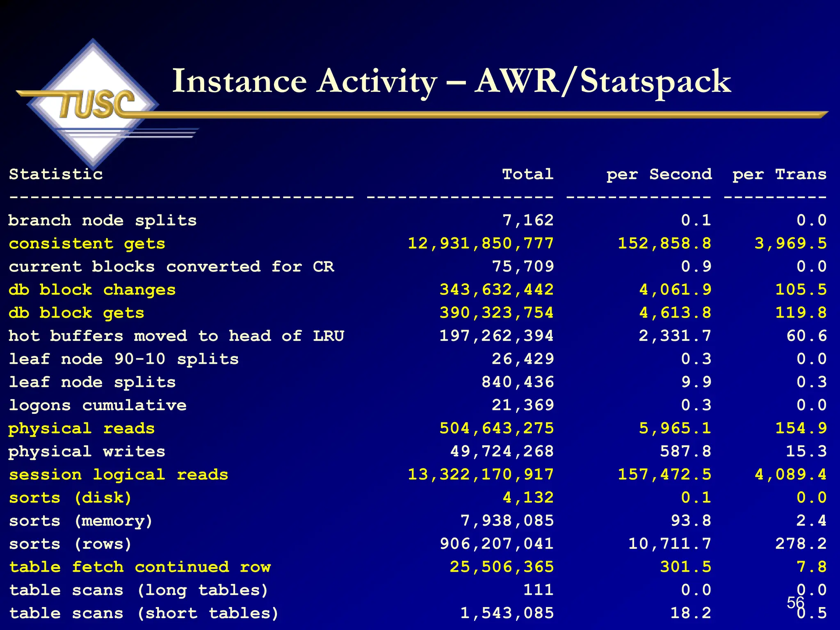Click per-second value 5,965.1
The height and width of the screenshot is (630, 840).
[x=675, y=429]
